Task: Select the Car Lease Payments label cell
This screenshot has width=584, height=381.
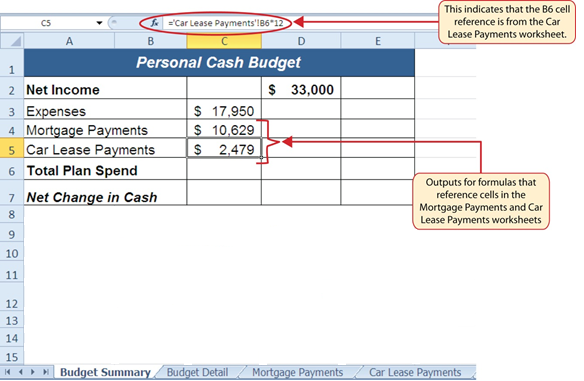Action: (105, 149)
